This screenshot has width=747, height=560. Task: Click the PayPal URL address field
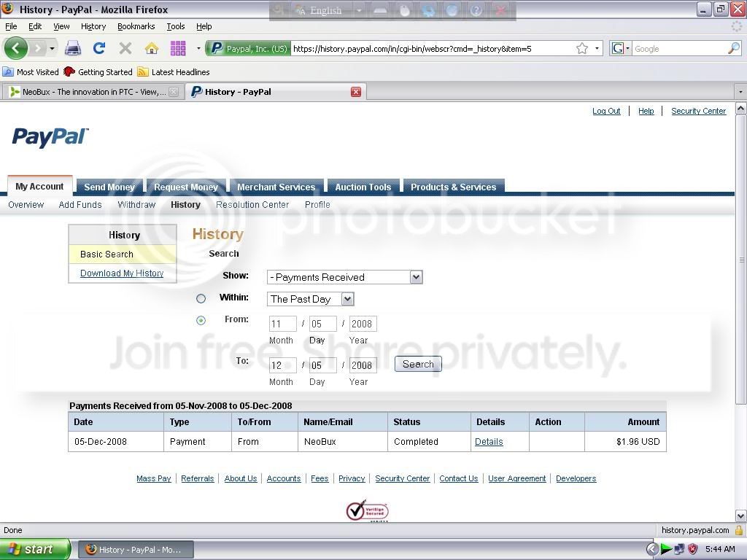(x=433, y=49)
